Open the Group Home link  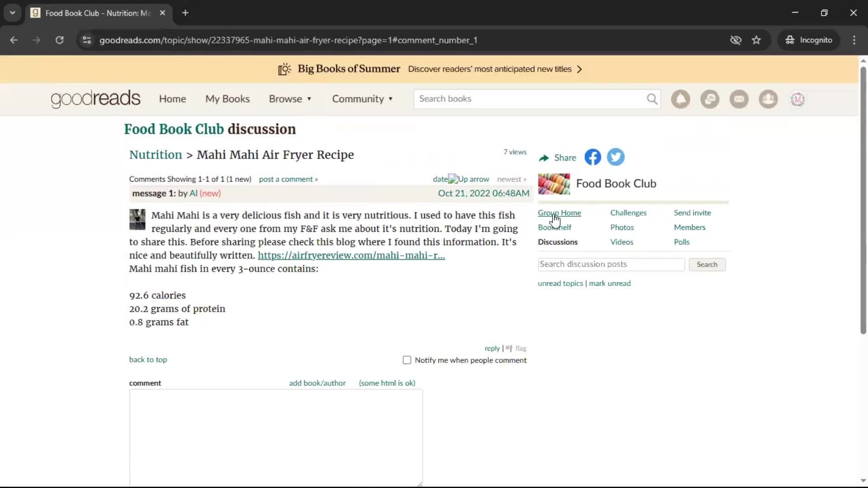[559, 213]
